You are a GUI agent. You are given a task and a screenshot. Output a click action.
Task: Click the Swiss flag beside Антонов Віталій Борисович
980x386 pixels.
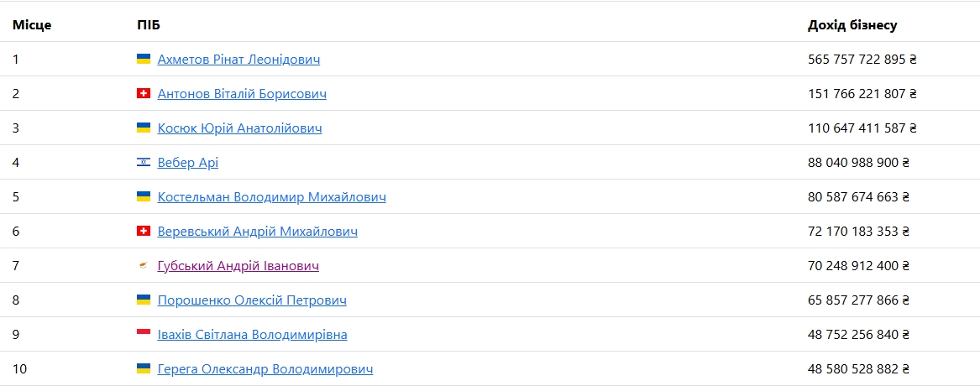tap(144, 94)
